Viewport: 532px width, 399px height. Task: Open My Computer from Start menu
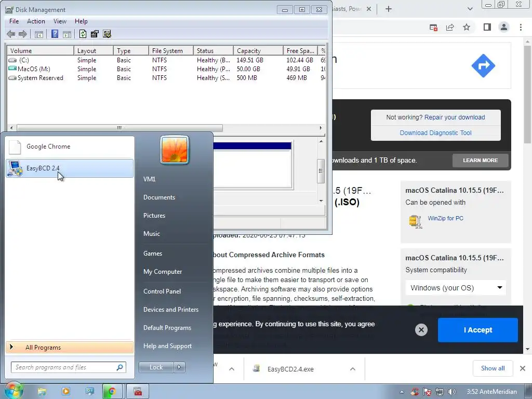[x=163, y=272]
